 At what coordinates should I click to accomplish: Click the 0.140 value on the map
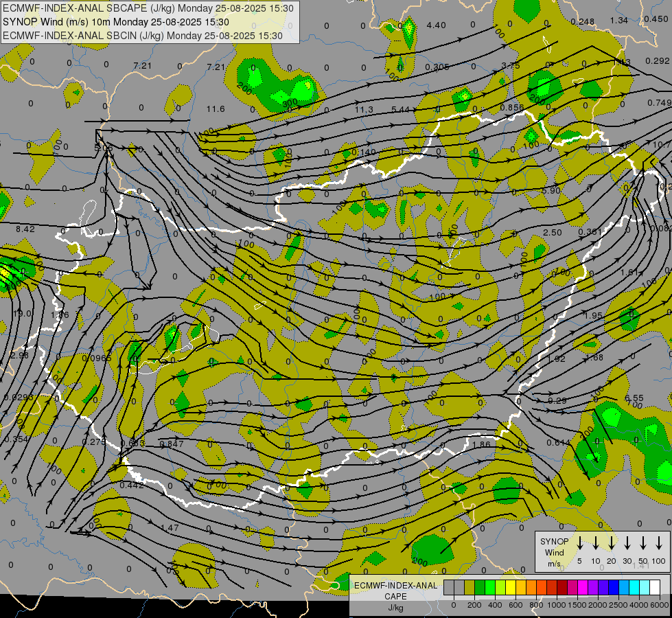coord(363,152)
